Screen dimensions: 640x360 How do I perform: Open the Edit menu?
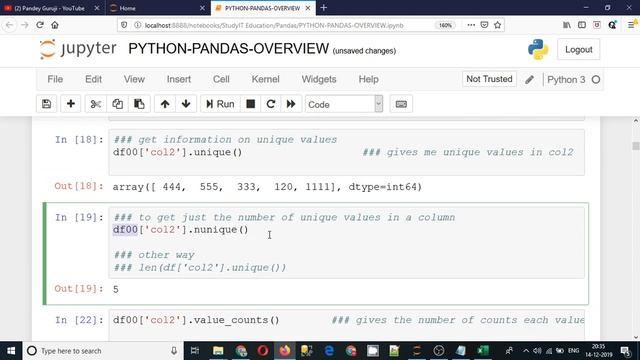click(x=93, y=79)
